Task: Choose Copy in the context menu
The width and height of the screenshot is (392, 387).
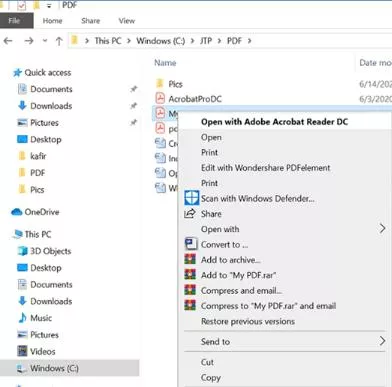Action: point(211,377)
